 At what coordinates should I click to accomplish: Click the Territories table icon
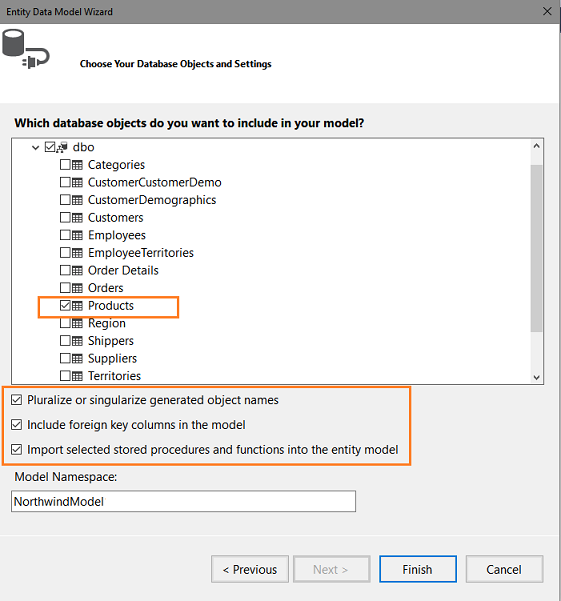tap(77, 376)
